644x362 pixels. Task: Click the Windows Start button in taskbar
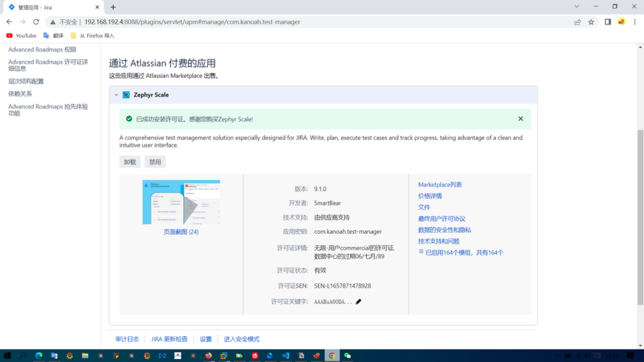point(7,356)
